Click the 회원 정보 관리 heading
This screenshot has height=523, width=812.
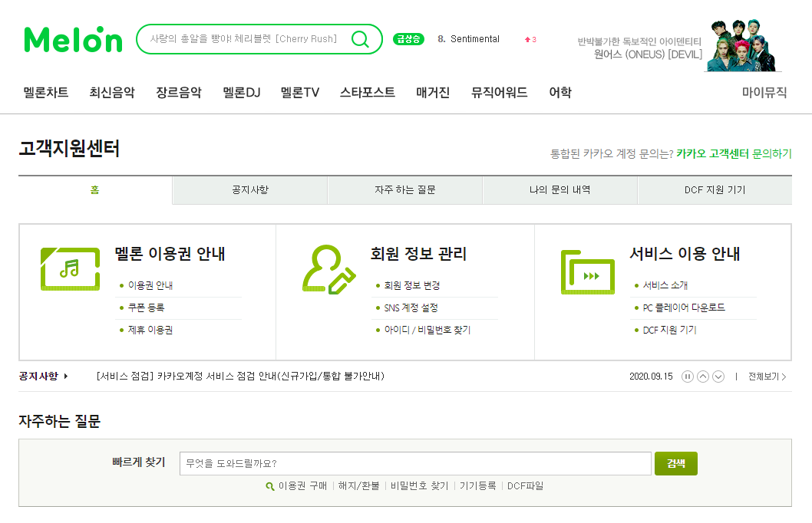418,254
